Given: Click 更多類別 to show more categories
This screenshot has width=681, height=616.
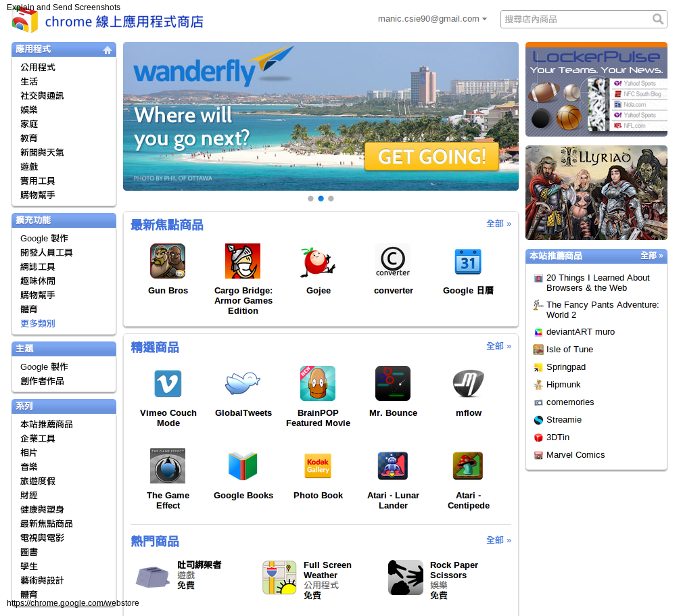Looking at the screenshot, I should click(38, 323).
